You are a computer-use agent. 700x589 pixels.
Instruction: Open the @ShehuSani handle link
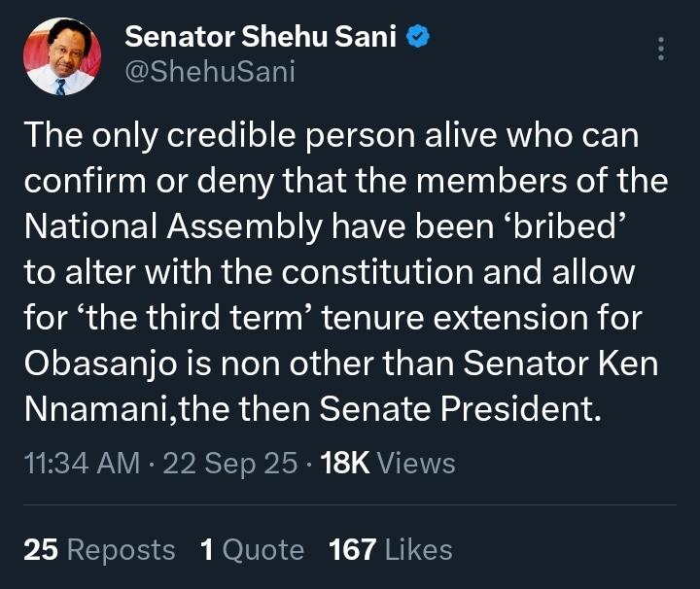click(x=209, y=72)
